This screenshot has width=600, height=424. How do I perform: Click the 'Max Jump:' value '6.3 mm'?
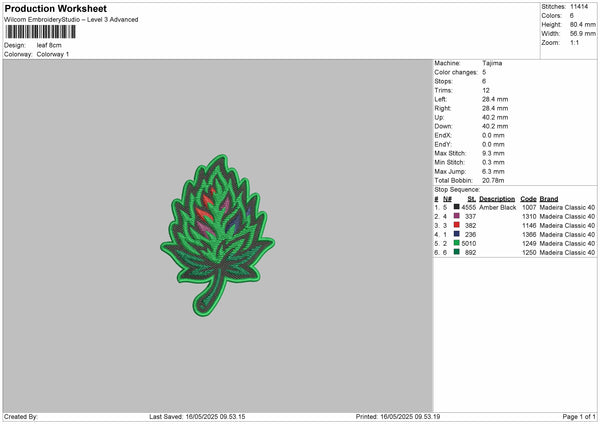493,171
